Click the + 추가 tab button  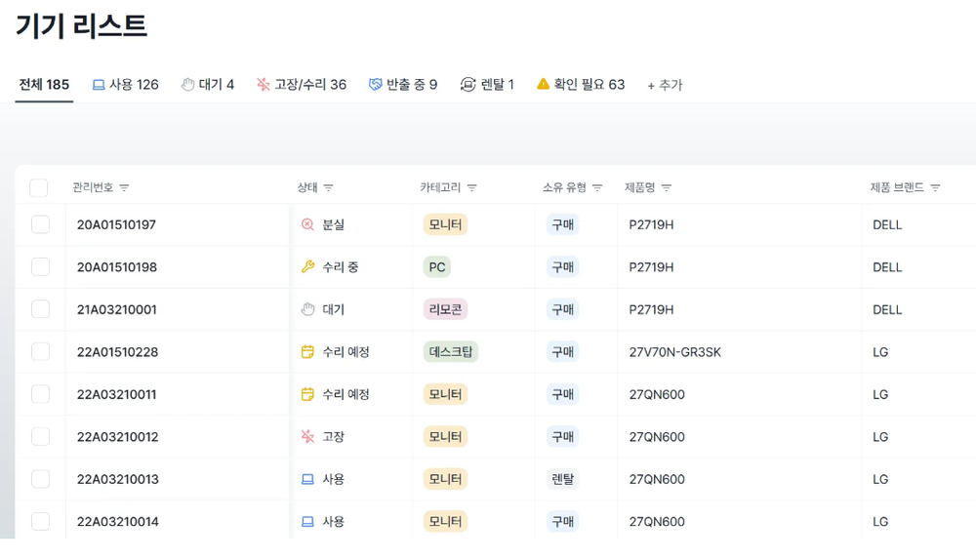665,85
